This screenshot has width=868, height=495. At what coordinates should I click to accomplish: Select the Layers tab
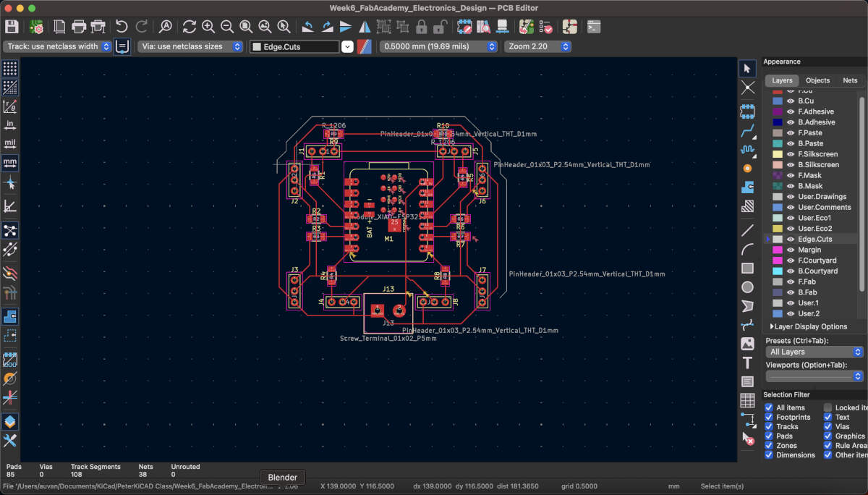(782, 80)
